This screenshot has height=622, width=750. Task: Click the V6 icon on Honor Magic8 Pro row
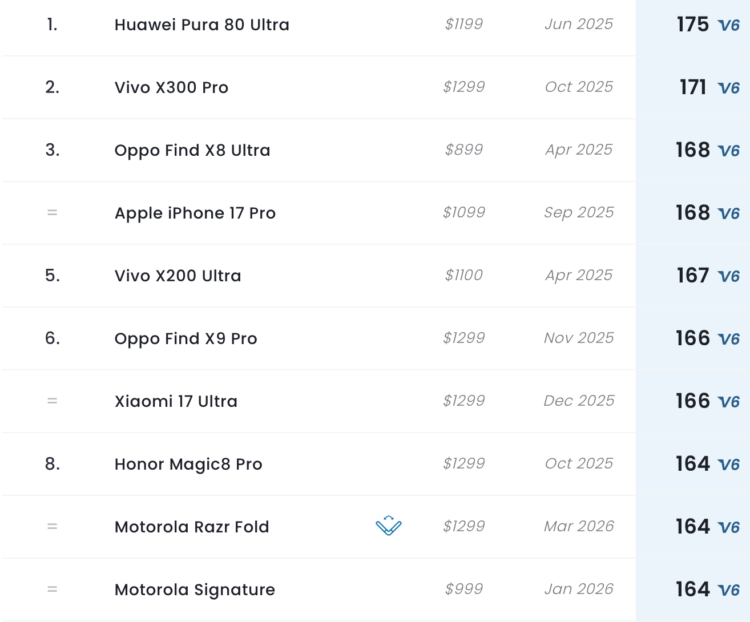(x=729, y=465)
